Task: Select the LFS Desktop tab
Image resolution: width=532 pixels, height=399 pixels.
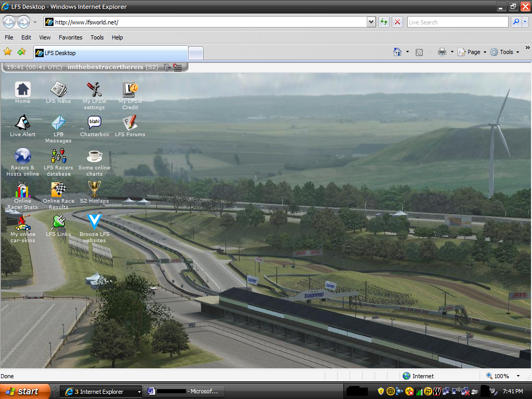Action: [111, 53]
